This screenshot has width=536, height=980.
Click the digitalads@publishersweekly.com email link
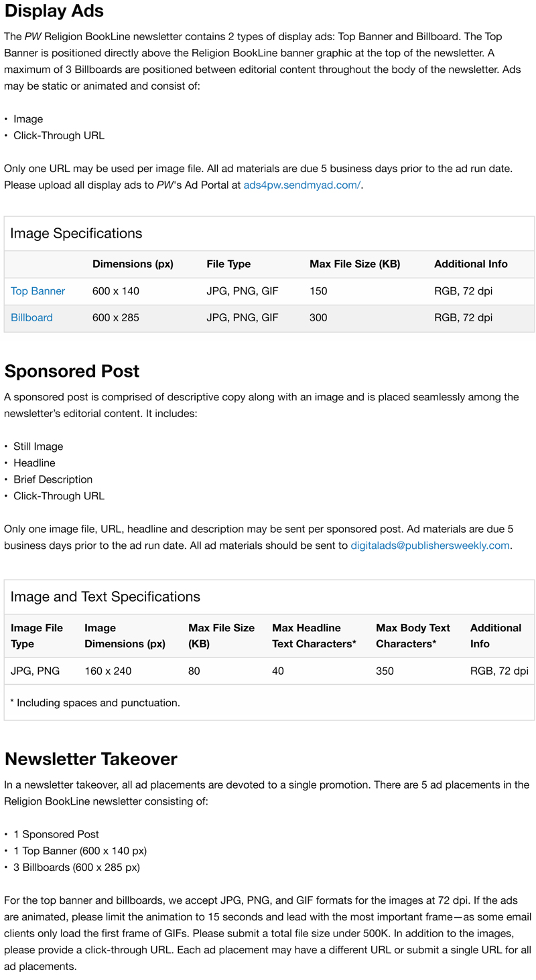click(430, 546)
